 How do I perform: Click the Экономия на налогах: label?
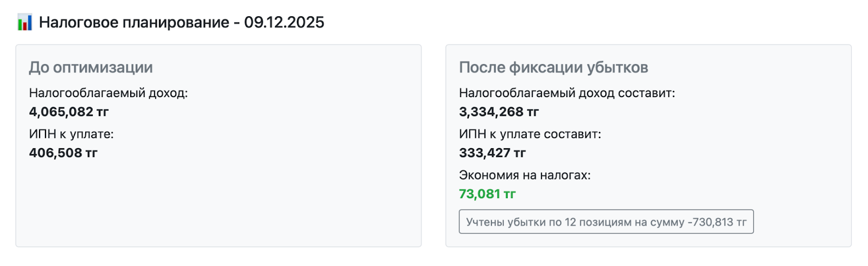(525, 175)
